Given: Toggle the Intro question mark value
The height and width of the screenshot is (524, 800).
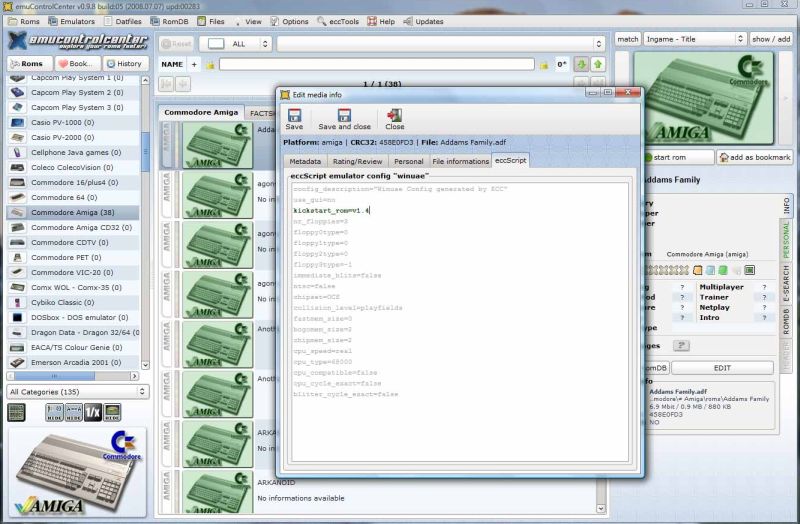Looking at the screenshot, I should (x=764, y=317).
